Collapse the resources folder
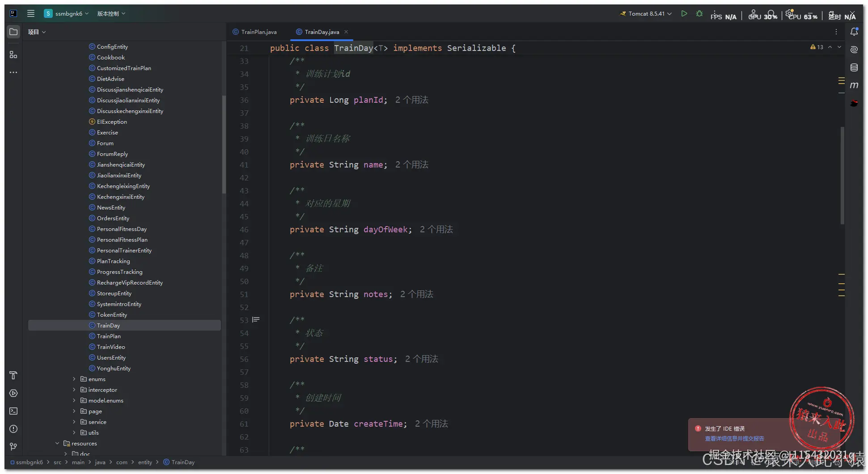 point(57,443)
